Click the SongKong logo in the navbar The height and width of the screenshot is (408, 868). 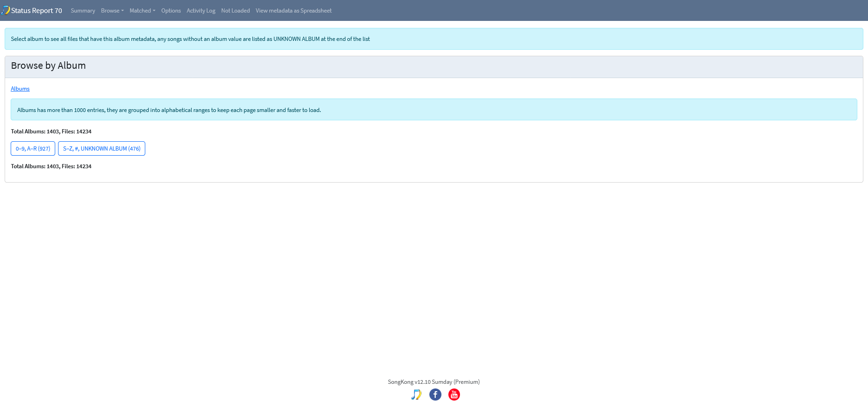(5, 10)
